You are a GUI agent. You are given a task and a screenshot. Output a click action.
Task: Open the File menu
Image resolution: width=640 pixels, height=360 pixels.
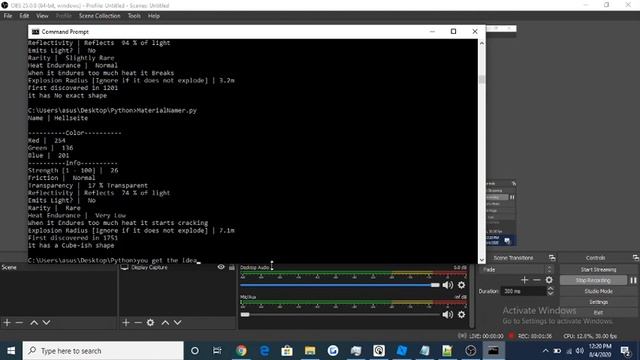pyautogui.click(x=8, y=16)
